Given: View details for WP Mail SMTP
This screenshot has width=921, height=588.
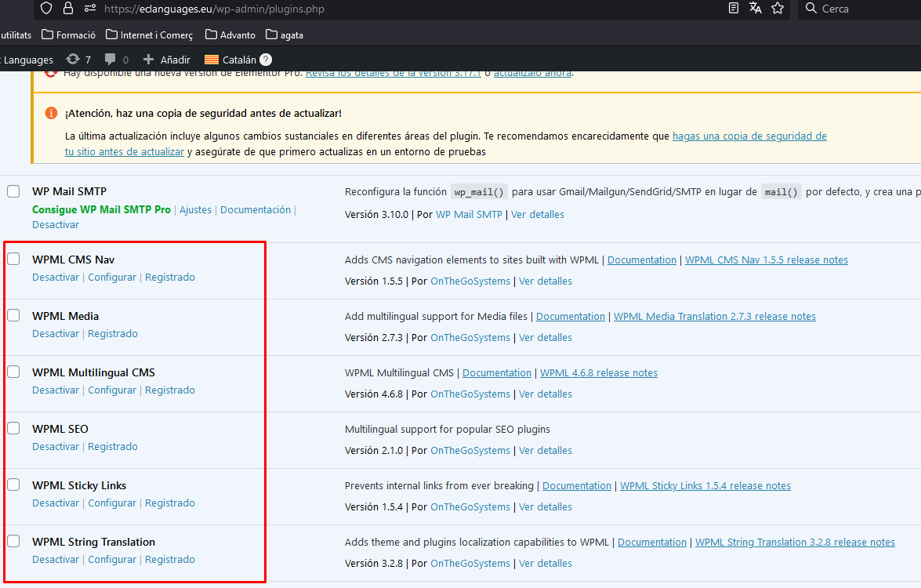Looking at the screenshot, I should coord(538,214).
